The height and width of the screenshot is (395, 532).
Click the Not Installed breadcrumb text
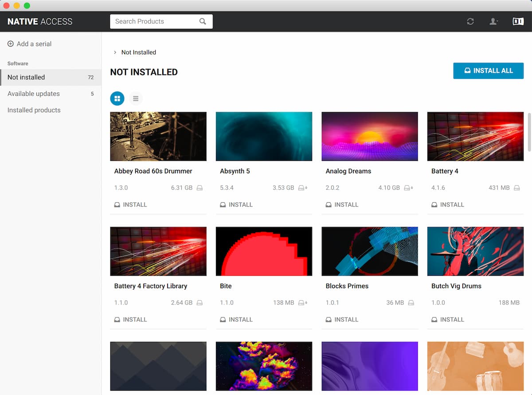[x=139, y=52]
